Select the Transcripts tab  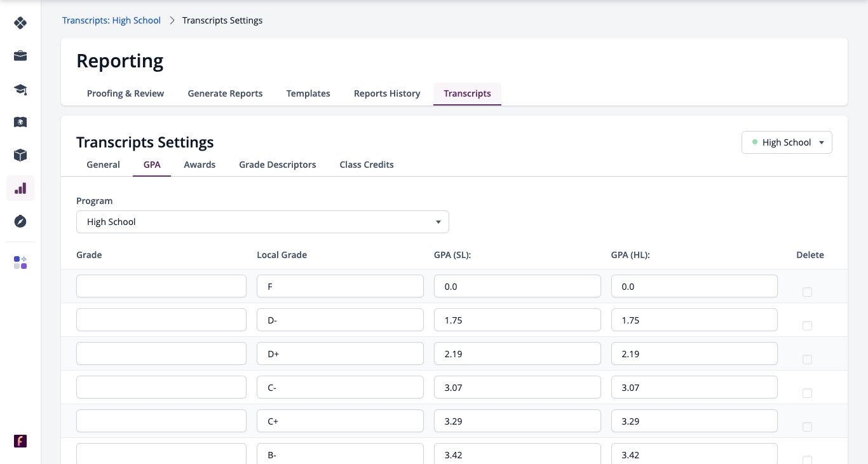(x=467, y=93)
